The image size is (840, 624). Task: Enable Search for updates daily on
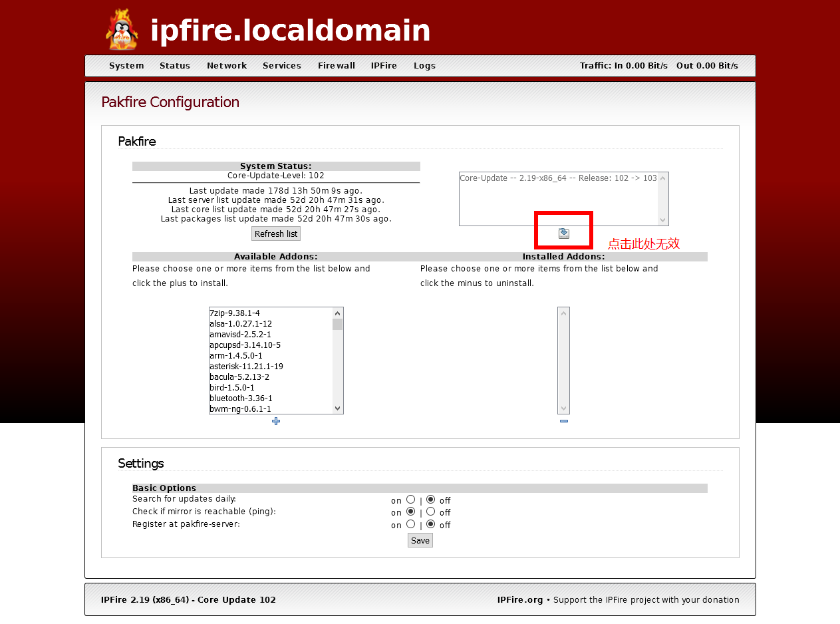[x=410, y=500]
